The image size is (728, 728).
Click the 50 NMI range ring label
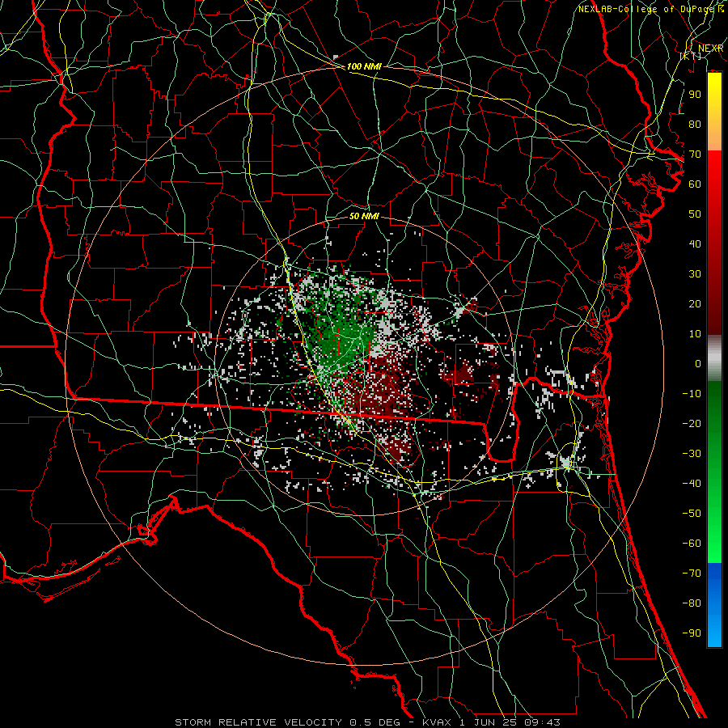coord(364,216)
